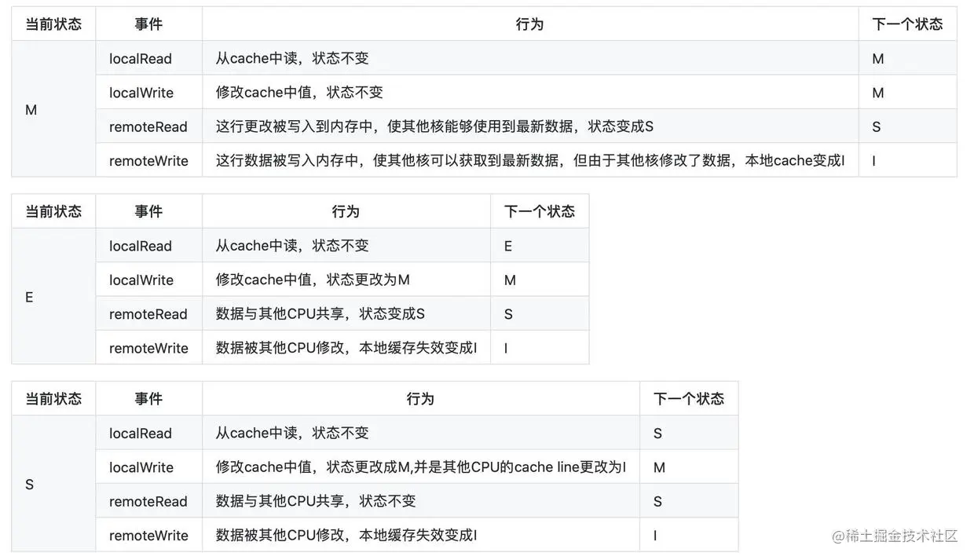
Task: Click "remoteWrite" beside the text starting "这行数据被写入内存中"
Action: coord(149,160)
